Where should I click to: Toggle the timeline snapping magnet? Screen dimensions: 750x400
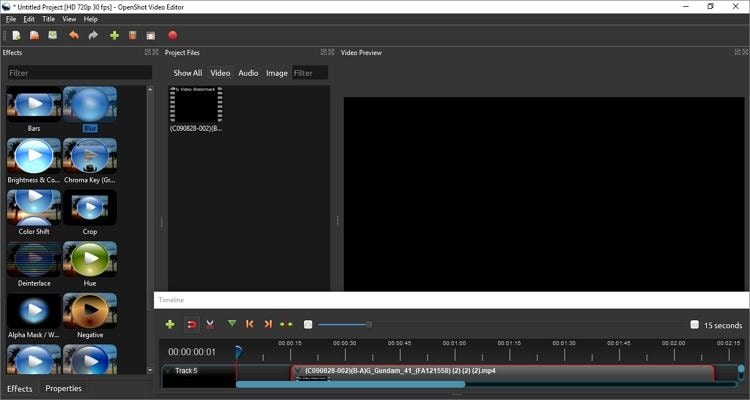click(191, 324)
